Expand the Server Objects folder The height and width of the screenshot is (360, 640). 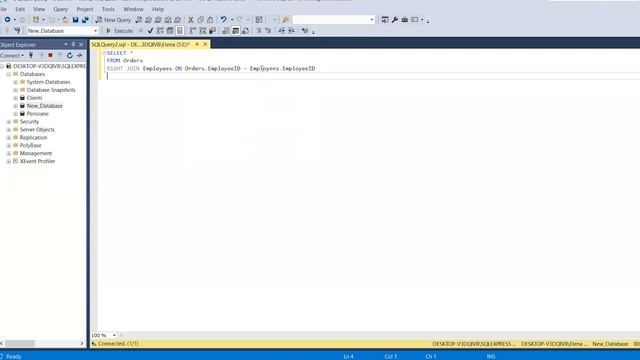point(9,130)
